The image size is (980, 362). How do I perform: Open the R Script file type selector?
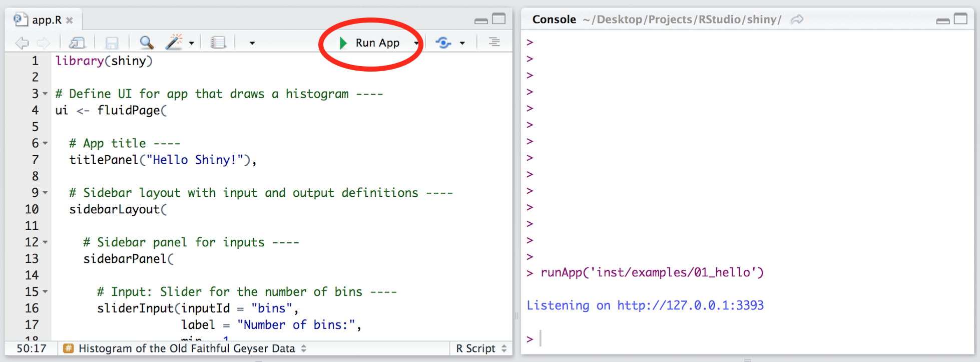[x=481, y=348]
